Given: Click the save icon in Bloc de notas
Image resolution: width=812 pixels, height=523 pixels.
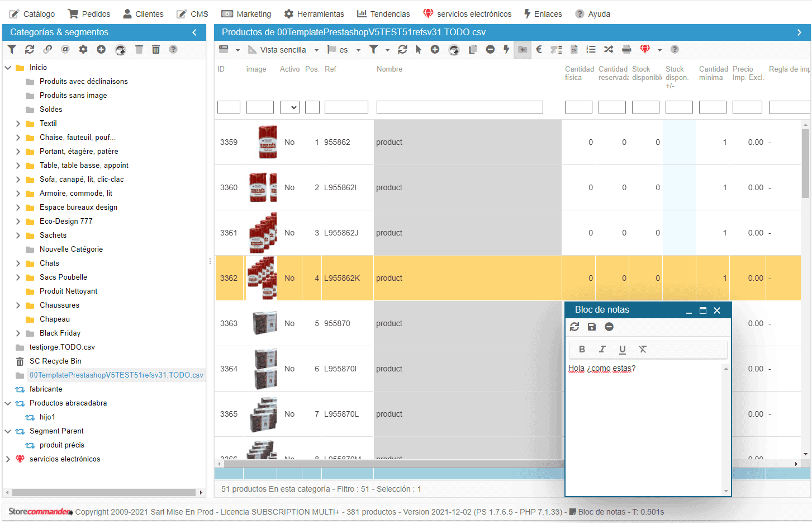Looking at the screenshot, I should pyautogui.click(x=592, y=327).
